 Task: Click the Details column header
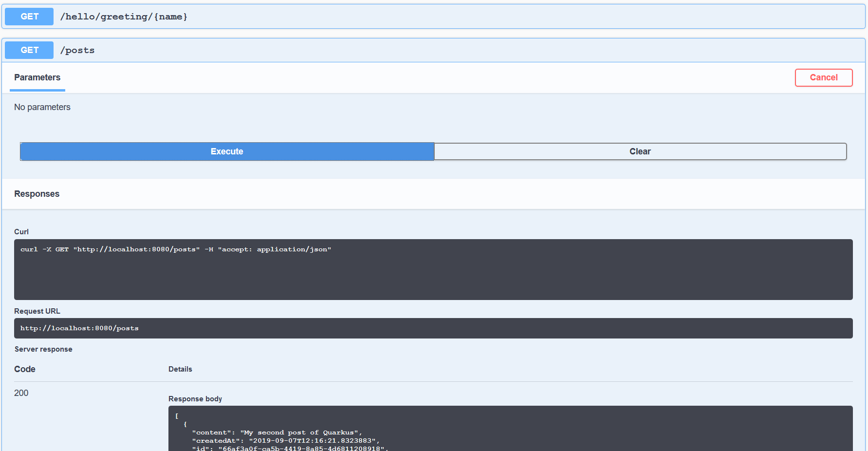[180, 369]
